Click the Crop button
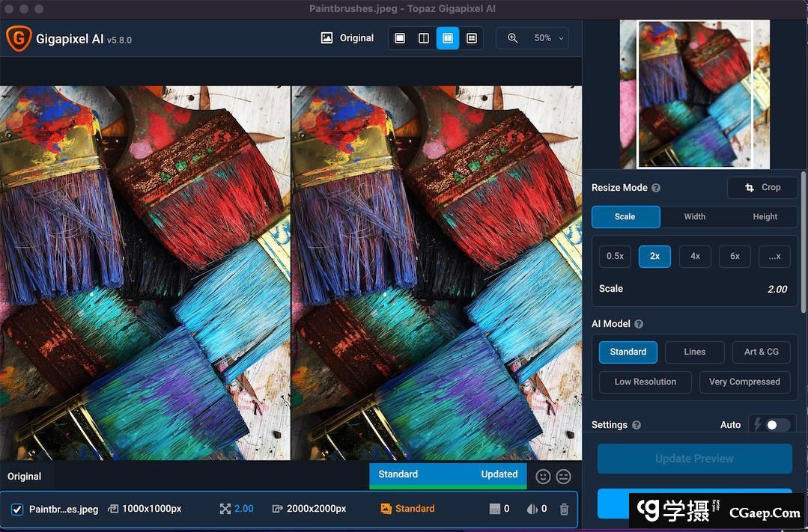The image size is (808, 532). click(762, 188)
